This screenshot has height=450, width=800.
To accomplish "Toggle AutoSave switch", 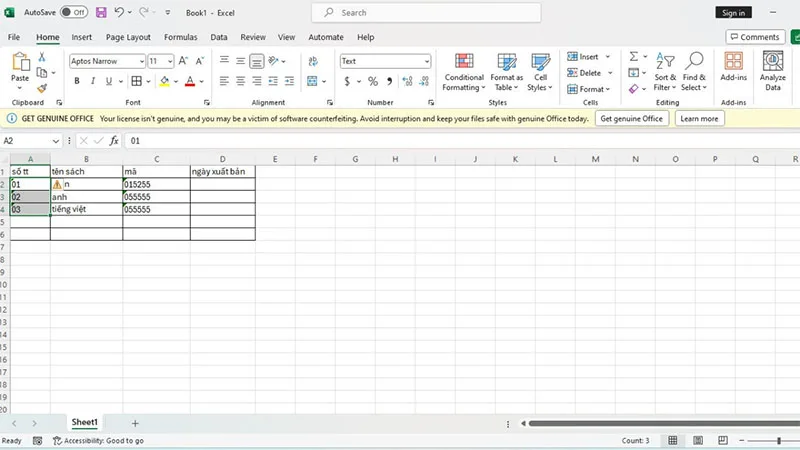I will (74, 12).
